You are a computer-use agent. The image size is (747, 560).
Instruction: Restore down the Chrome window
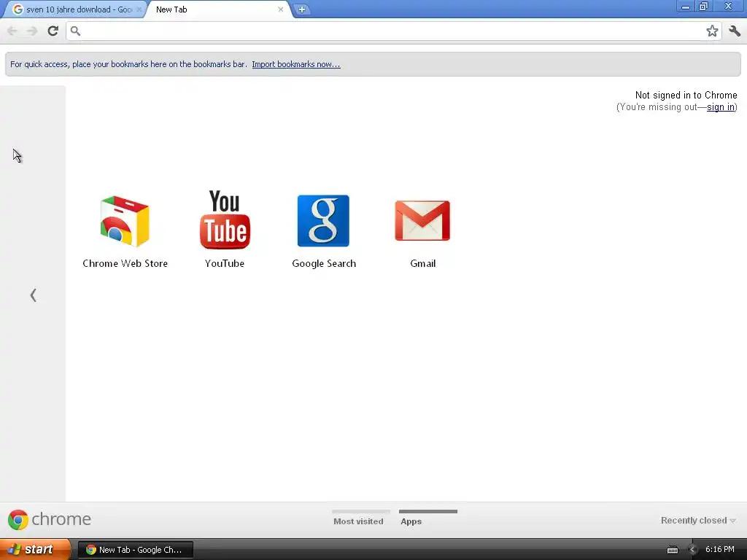pyautogui.click(x=704, y=7)
